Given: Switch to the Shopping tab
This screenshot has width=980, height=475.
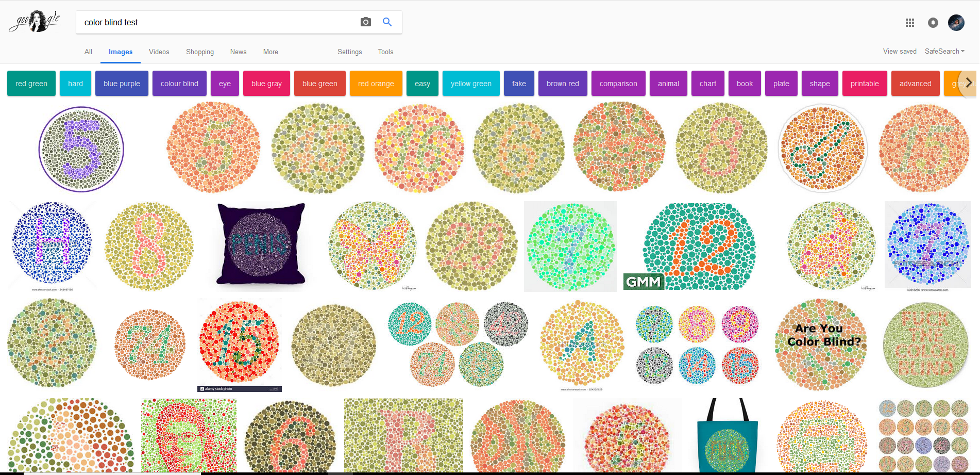Looking at the screenshot, I should 199,52.
